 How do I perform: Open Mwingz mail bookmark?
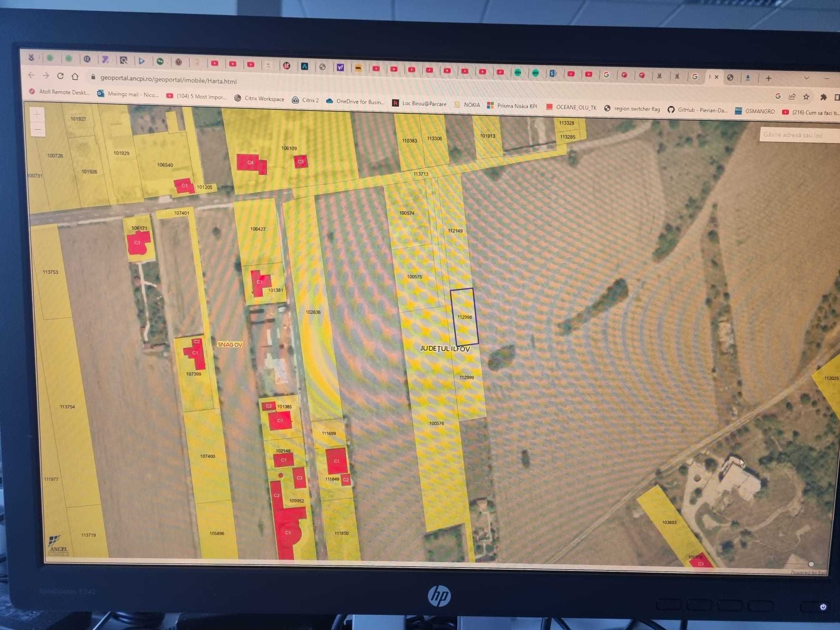click(x=128, y=94)
